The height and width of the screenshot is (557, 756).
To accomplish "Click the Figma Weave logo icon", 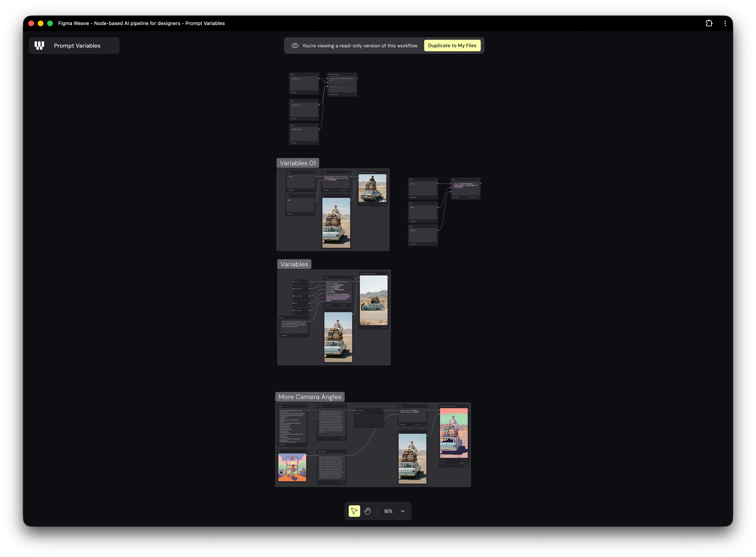I will coord(39,46).
